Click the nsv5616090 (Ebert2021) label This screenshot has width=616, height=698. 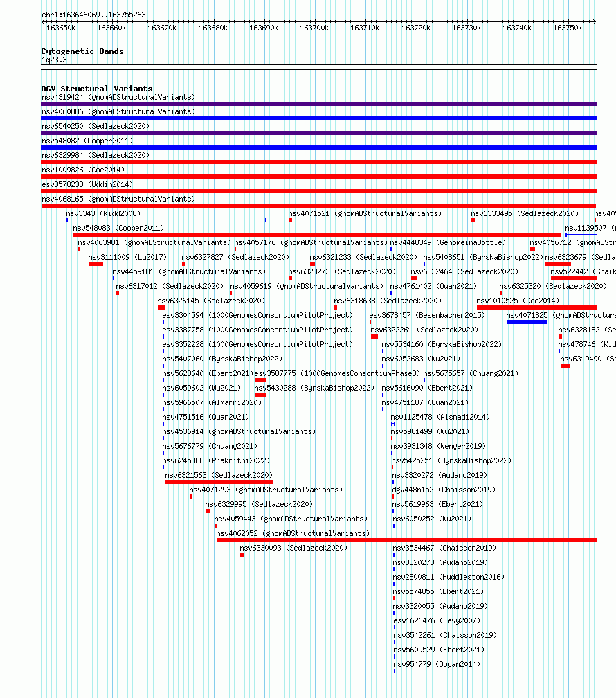[427, 388]
